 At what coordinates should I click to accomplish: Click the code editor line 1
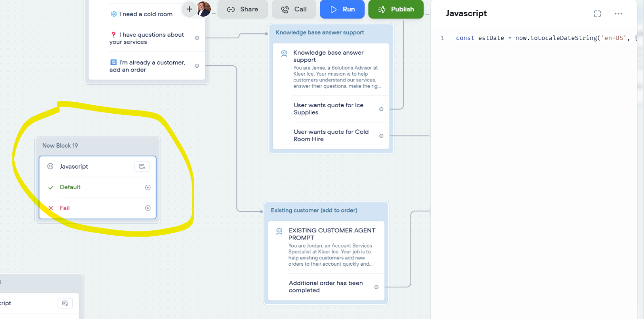point(546,38)
